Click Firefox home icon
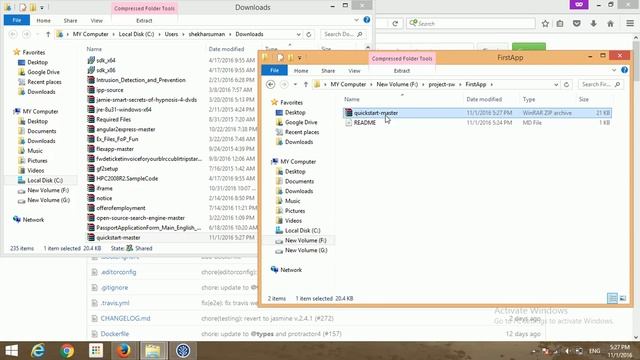 pyautogui.click(x=610, y=24)
